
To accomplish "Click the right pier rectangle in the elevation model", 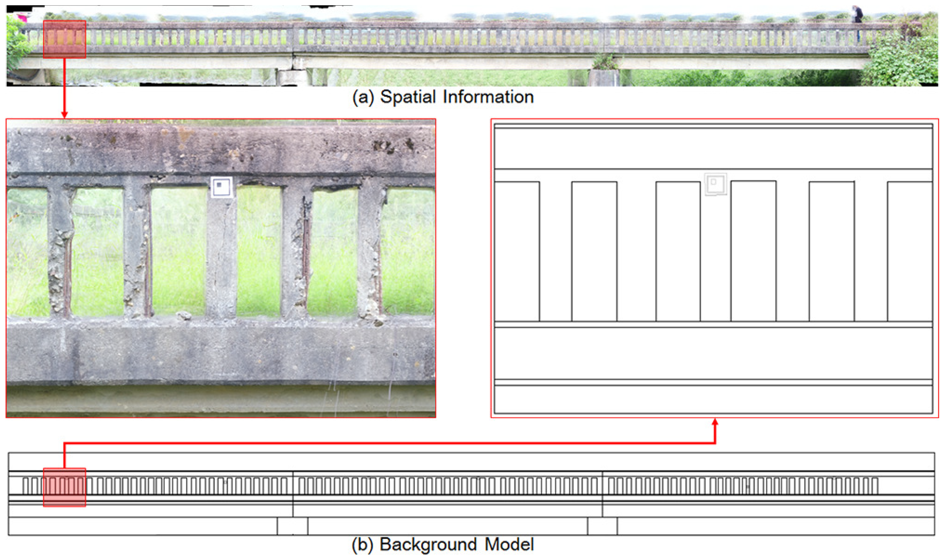I will pos(602,526).
